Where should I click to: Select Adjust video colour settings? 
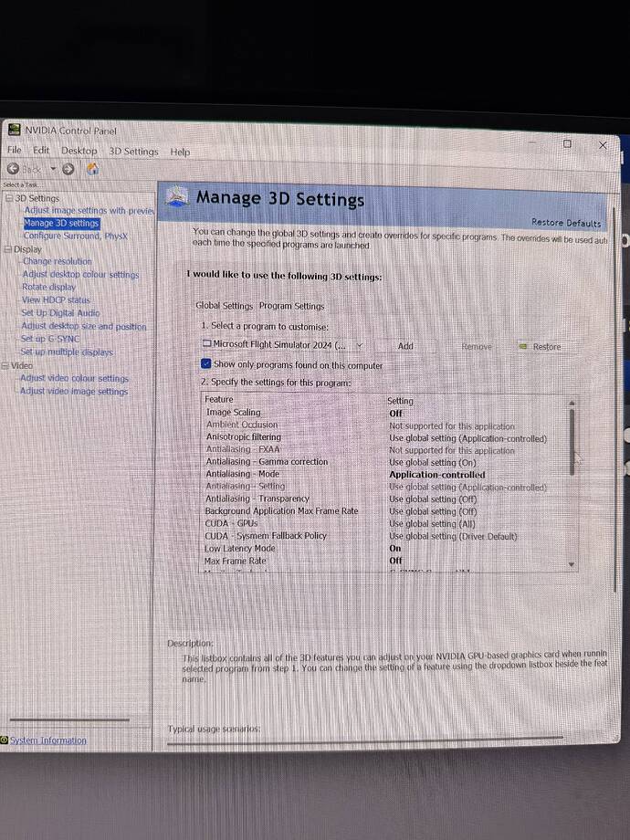[x=75, y=378]
